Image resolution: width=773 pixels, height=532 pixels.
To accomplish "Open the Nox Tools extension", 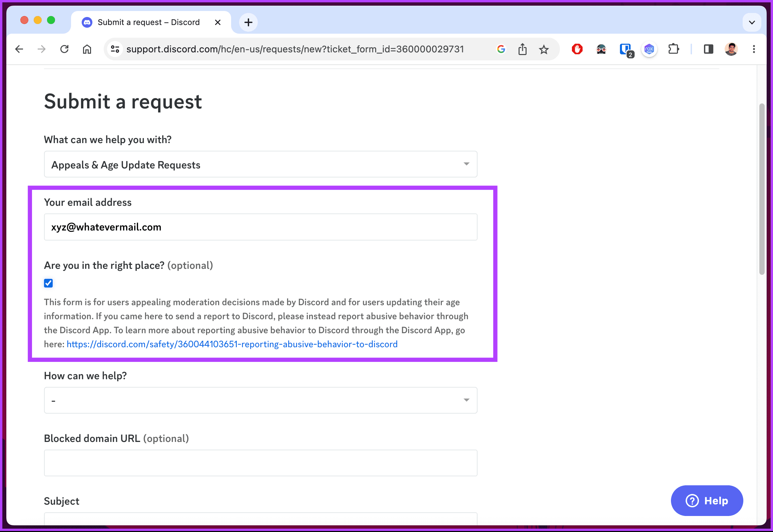I will 649,49.
